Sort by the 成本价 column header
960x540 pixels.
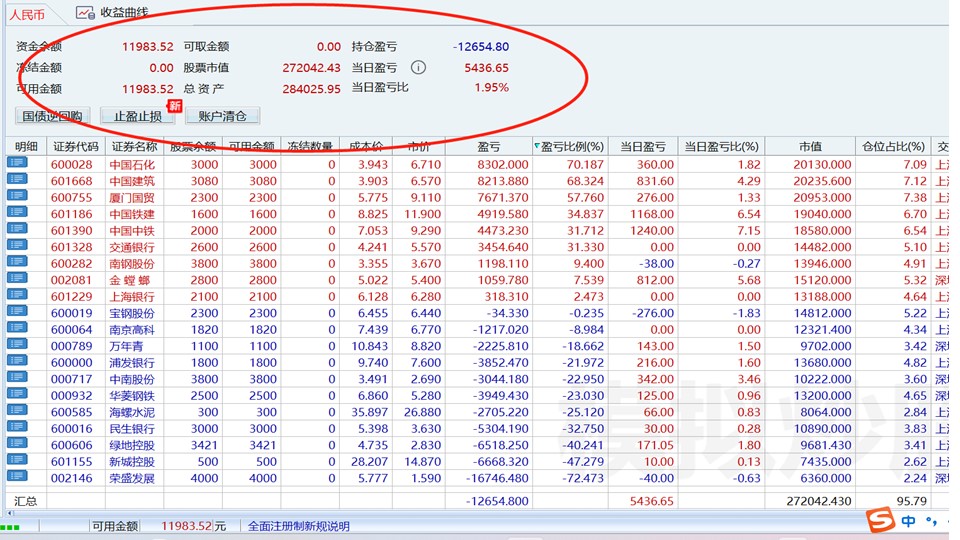tap(366, 146)
